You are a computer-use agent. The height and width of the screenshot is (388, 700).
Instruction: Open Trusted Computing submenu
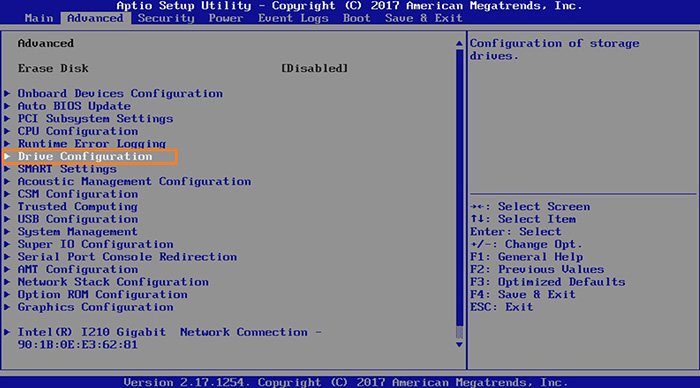point(78,206)
